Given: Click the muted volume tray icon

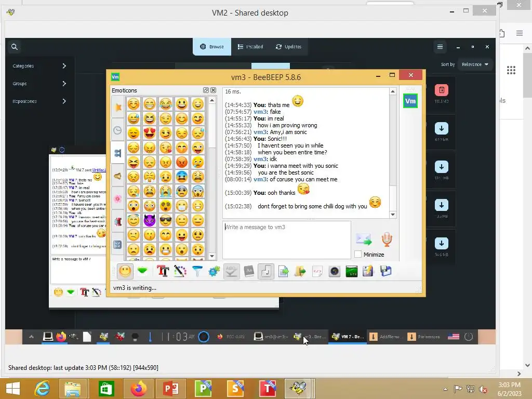Looking at the screenshot, I should pos(483,389).
